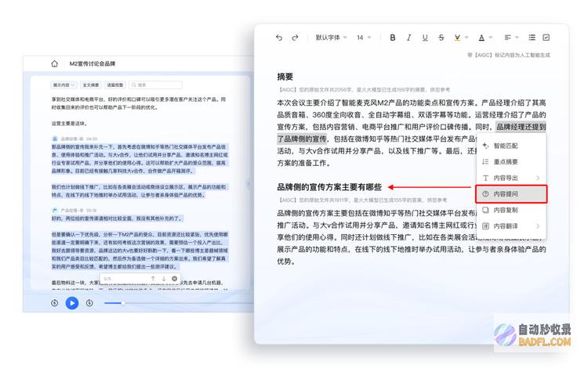
Task: Click the text alignment icon
Action: pos(508,38)
